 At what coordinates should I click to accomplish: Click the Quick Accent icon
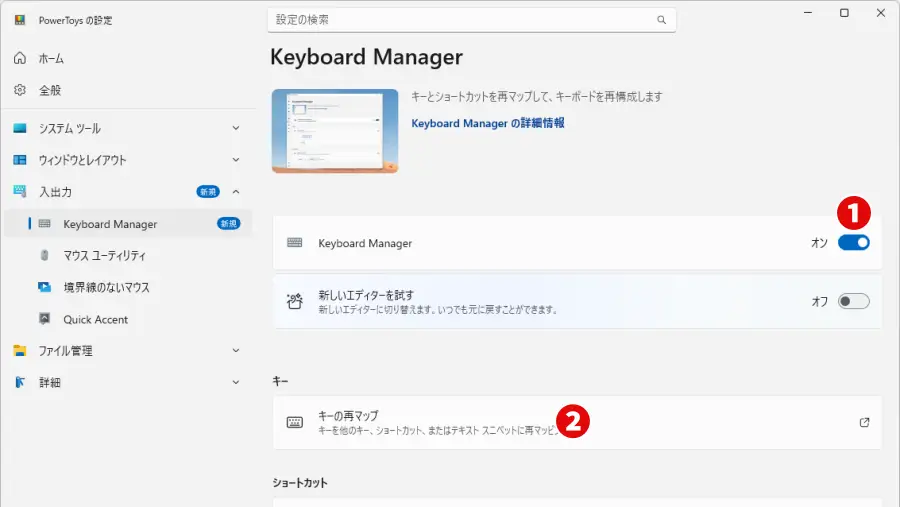coord(45,319)
